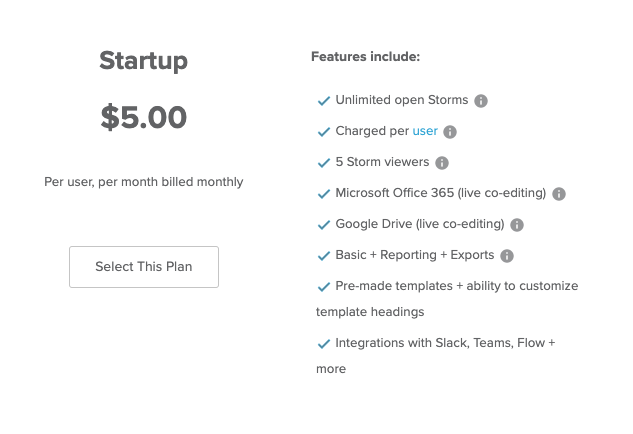Click the $5.00 price text
633x434 pixels.
tap(144, 117)
